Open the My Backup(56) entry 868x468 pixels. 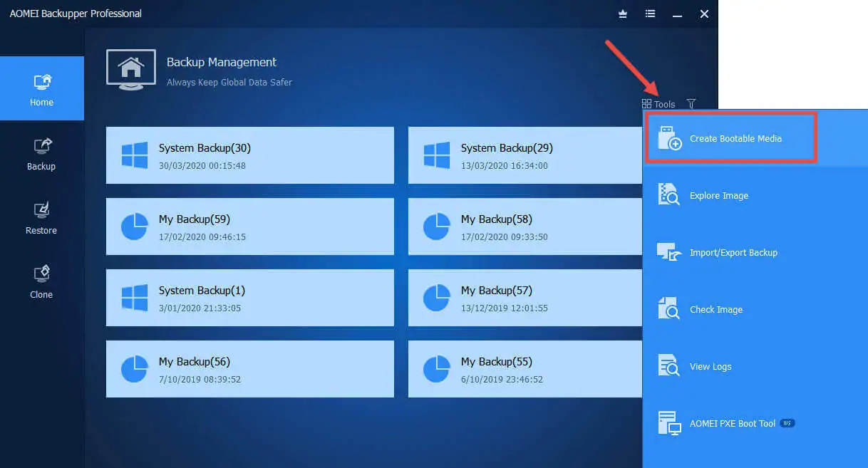coord(250,369)
